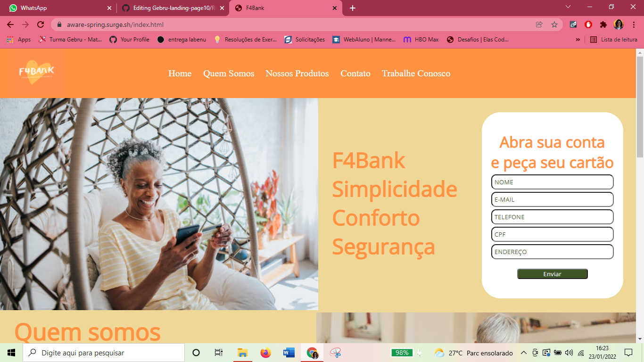Show hidden system tray icons
This screenshot has height=362, width=644.
(x=523, y=353)
